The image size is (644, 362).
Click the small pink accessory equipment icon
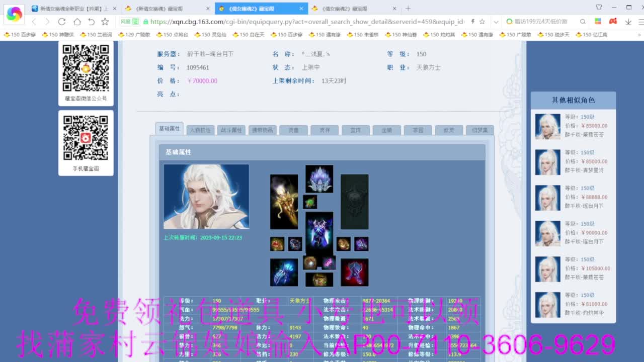[x=329, y=262]
